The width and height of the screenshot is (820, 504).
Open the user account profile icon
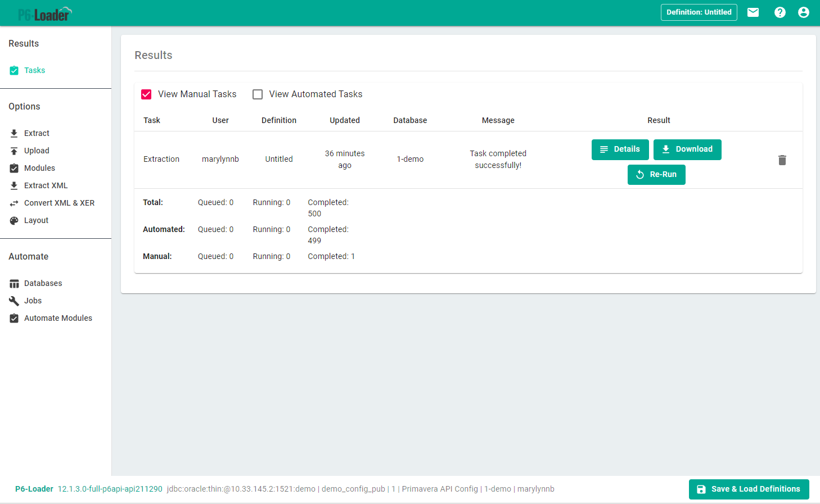803,12
